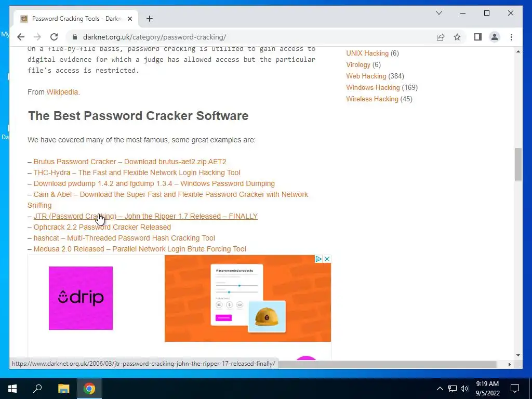Open the Medusa 2.0 Released link

point(140,249)
